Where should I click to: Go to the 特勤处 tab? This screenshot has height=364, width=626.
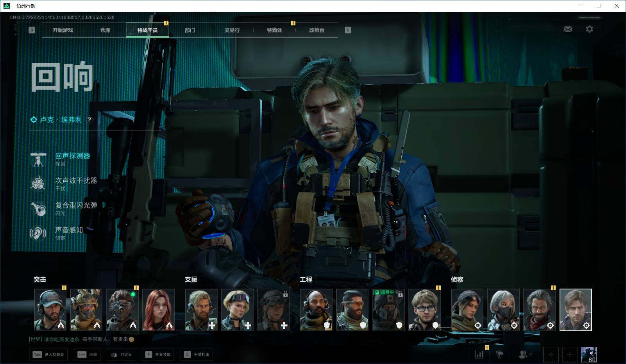pos(274,30)
